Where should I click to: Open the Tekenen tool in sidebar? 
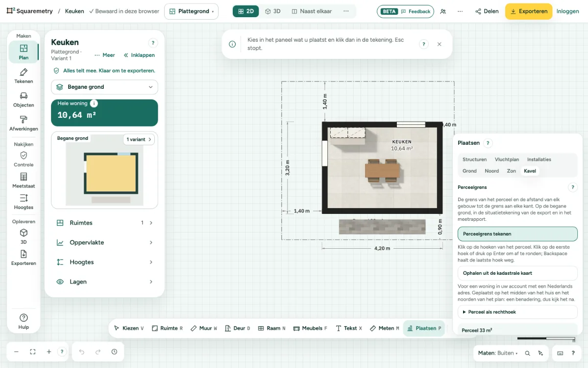(24, 76)
